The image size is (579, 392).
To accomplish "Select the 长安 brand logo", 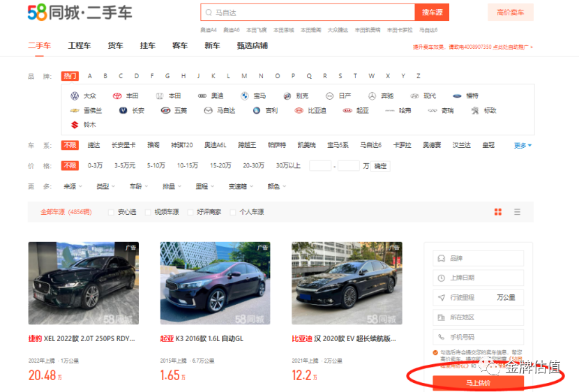I will 123,110.
